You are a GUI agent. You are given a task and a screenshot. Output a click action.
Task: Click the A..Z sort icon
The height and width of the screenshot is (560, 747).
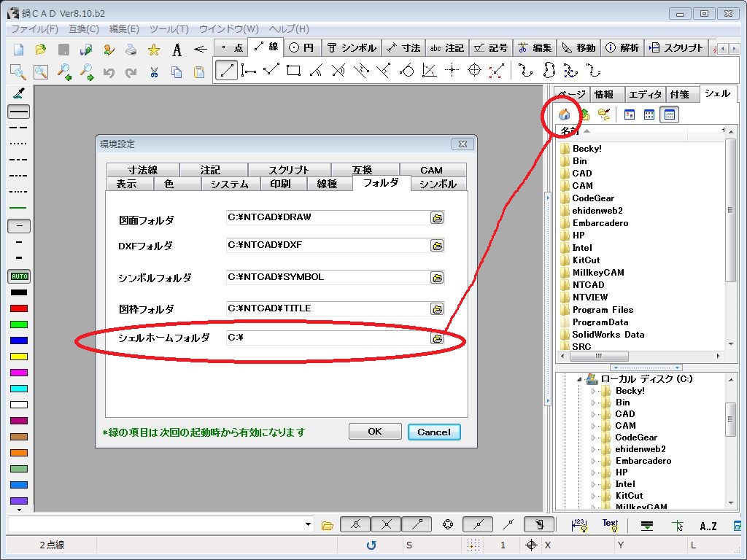point(708,526)
